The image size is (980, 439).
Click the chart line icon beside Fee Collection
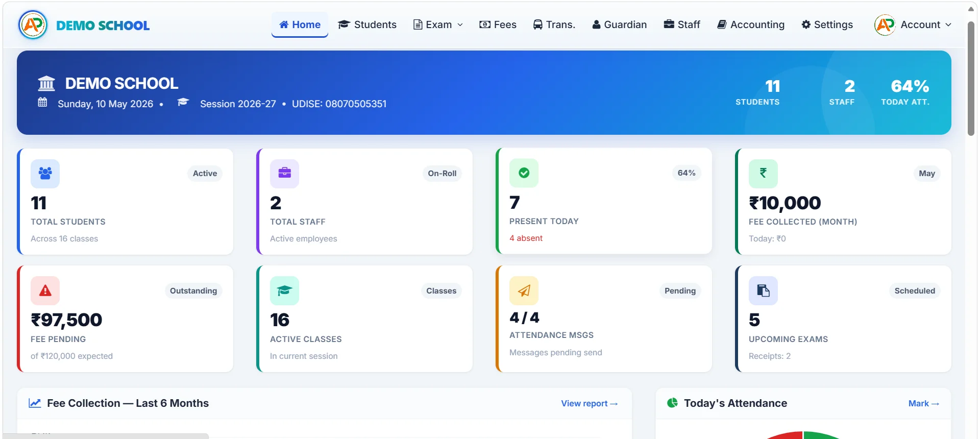click(35, 403)
